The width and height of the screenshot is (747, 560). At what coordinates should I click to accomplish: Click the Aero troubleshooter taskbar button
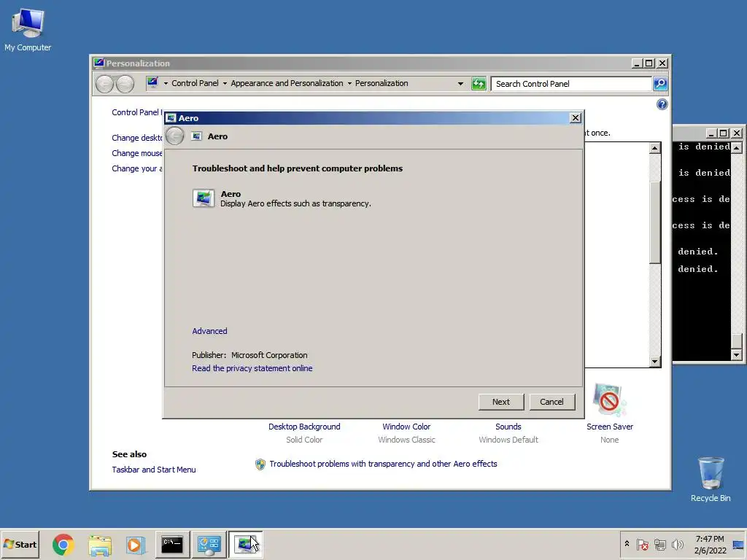[x=245, y=544]
